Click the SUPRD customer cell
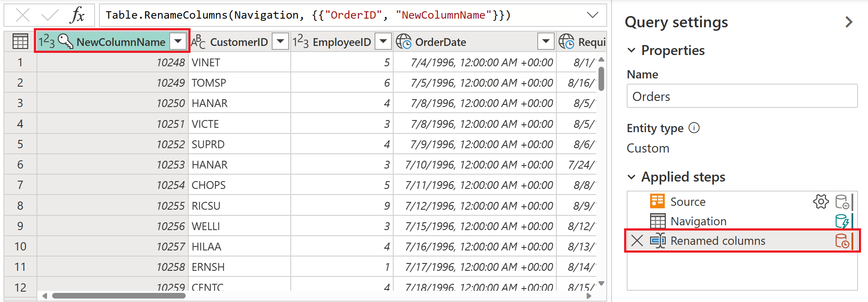Image resolution: width=868 pixels, height=302 pixels. [239, 144]
